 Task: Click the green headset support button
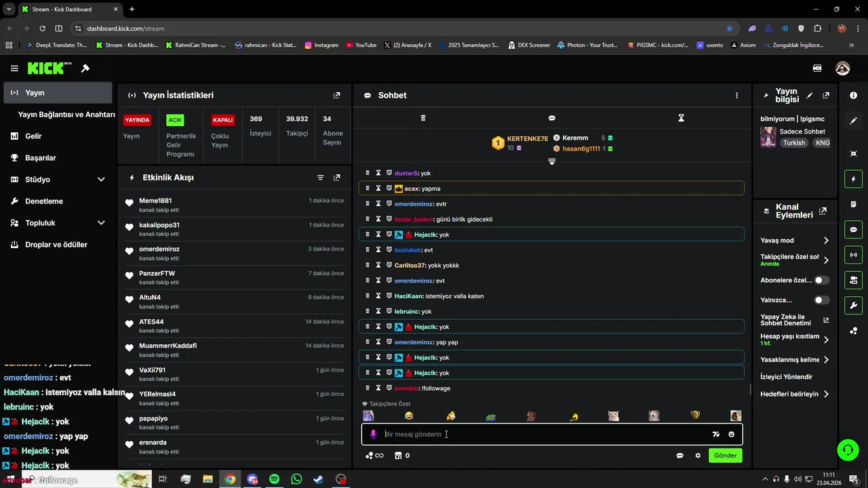(847, 449)
